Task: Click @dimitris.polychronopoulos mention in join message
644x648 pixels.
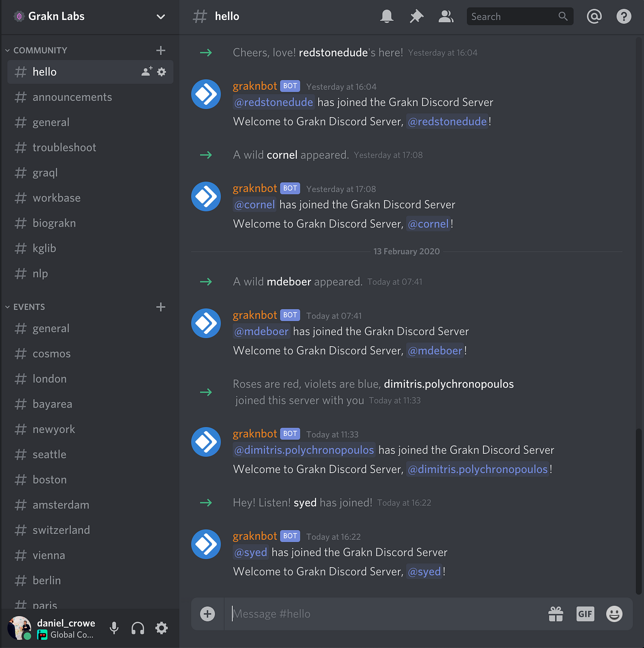Action: tap(304, 450)
